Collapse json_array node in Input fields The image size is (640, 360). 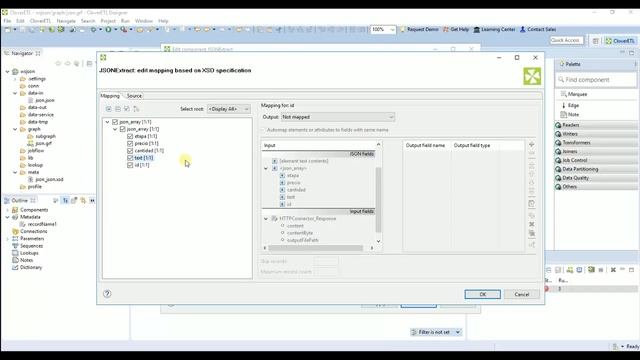[266, 168]
